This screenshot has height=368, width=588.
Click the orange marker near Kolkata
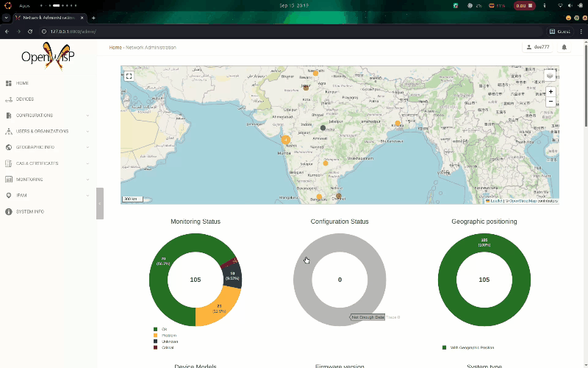click(x=398, y=123)
